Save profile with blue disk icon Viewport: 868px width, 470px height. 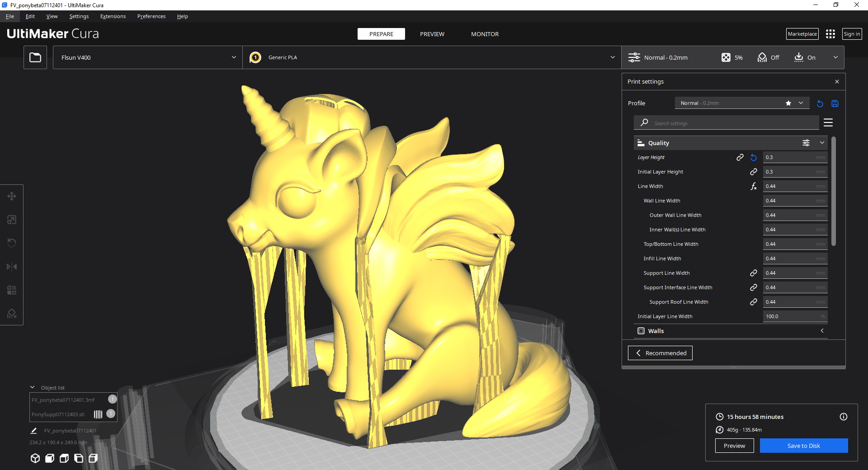point(835,103)
